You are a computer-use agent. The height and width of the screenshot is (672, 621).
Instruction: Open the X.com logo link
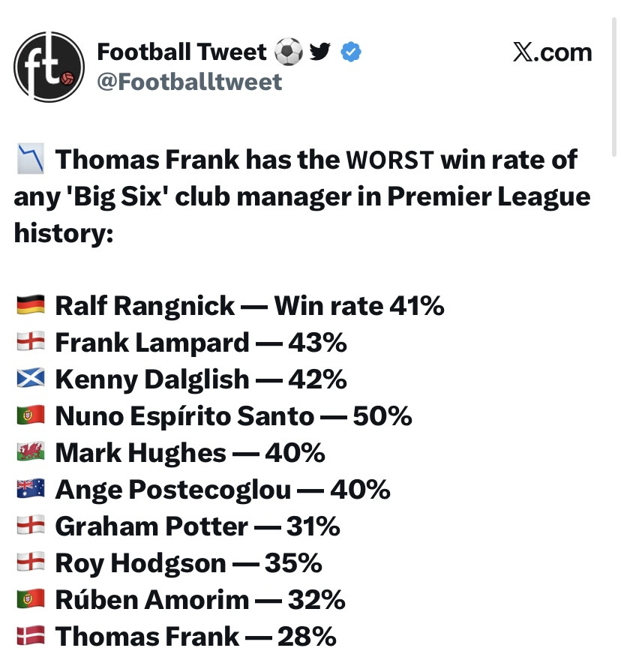point(553,52)
